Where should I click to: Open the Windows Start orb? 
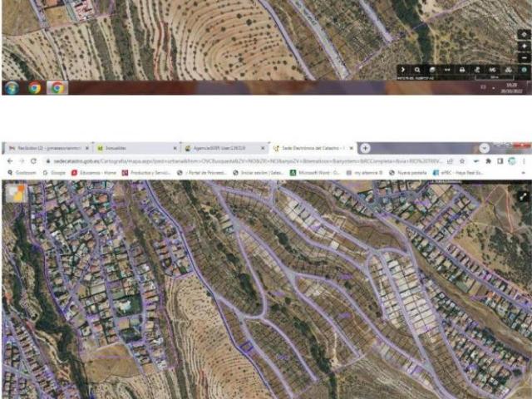coord(12,88)
